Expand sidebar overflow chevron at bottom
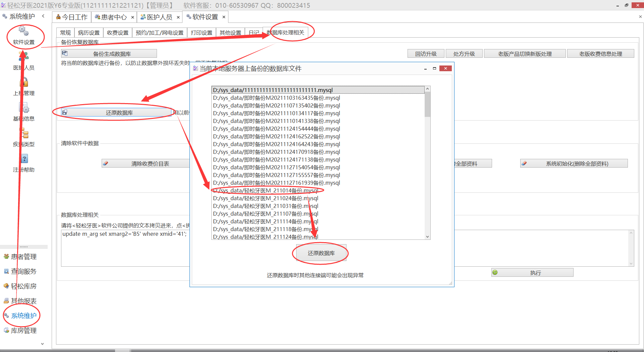Image resolution: width=644 pixels, height=352 pixels. [x=42, y=344]
